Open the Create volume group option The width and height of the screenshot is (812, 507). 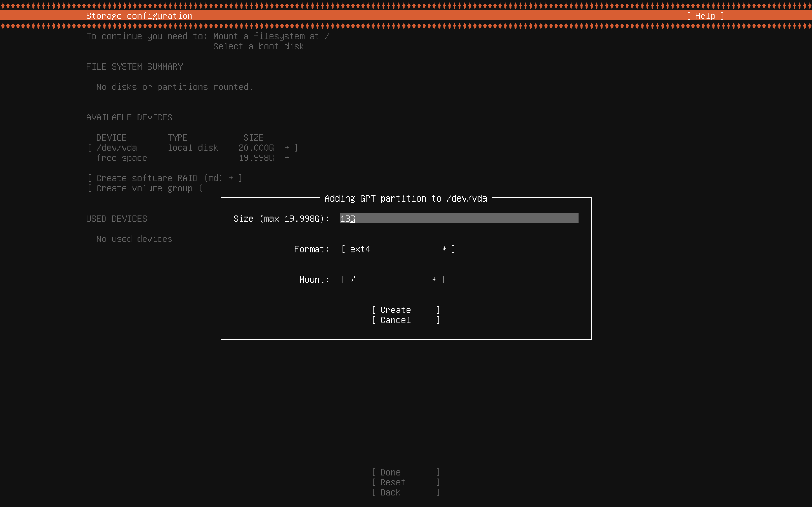pos(145,188)
